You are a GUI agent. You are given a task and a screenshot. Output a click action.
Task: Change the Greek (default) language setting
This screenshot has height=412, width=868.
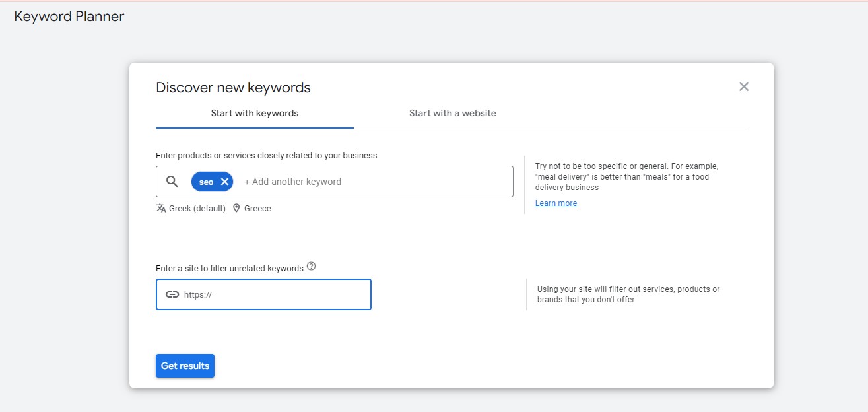pyautogui.click(x=197, y=208)
